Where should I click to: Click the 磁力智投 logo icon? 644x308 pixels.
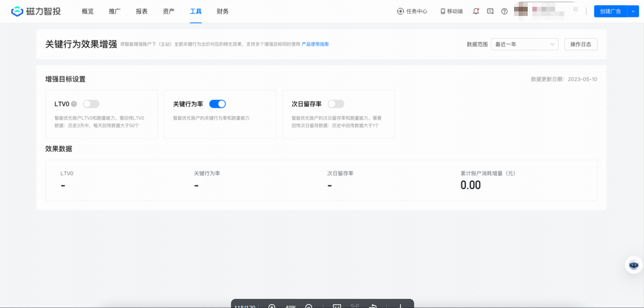17,11
